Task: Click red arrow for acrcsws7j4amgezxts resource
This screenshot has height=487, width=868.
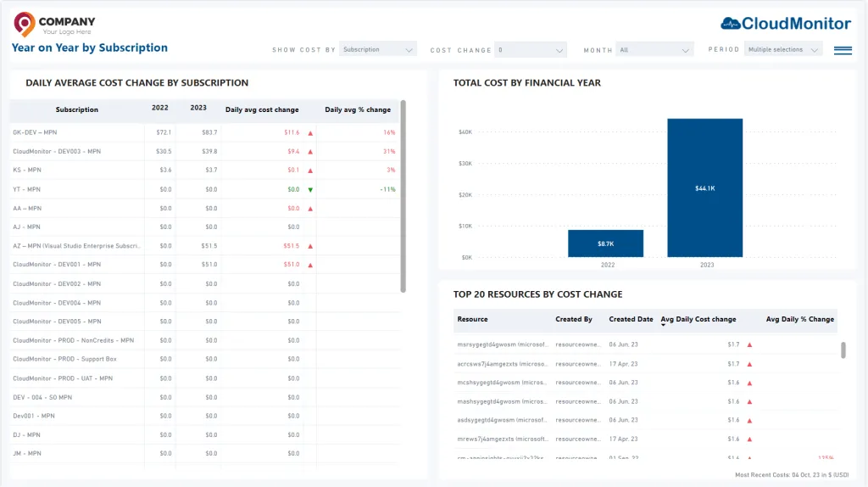Action: click(749, 364)
